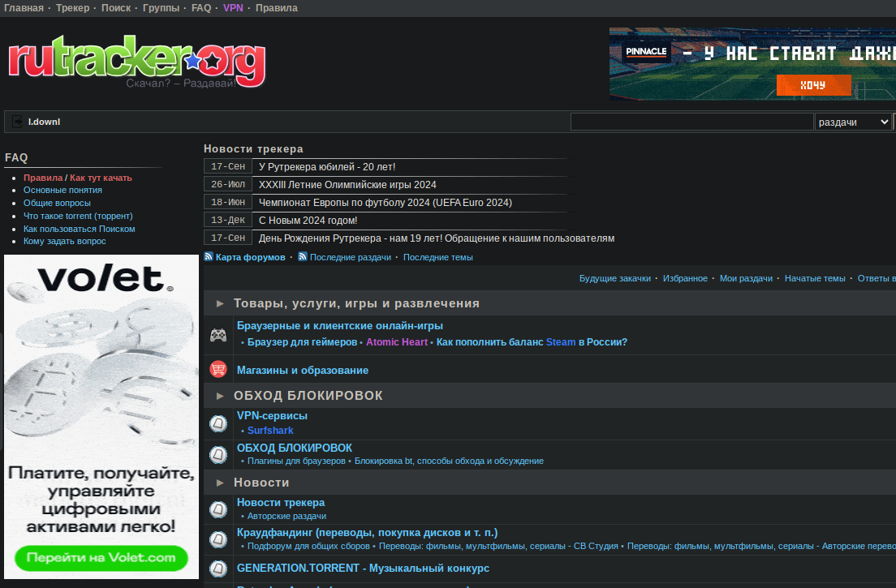The image size is (896, 588).
Task: Open Surfshark subforum link
Action: [x=270, y=431]
